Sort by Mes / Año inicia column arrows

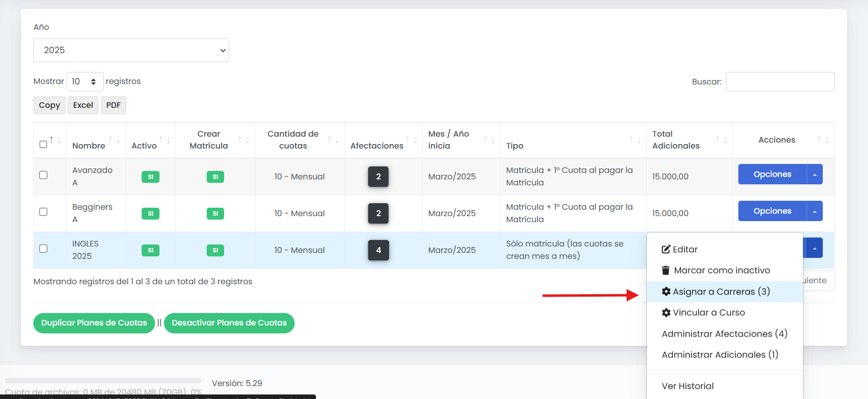(489, 140)
